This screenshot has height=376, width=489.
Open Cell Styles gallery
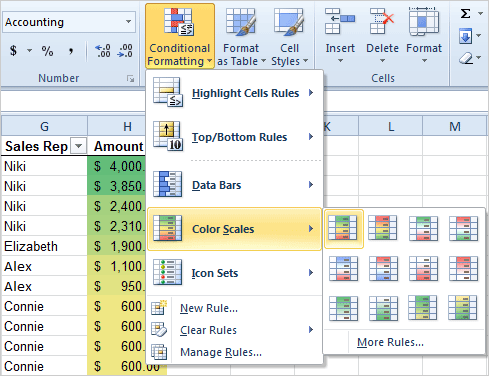289,36
